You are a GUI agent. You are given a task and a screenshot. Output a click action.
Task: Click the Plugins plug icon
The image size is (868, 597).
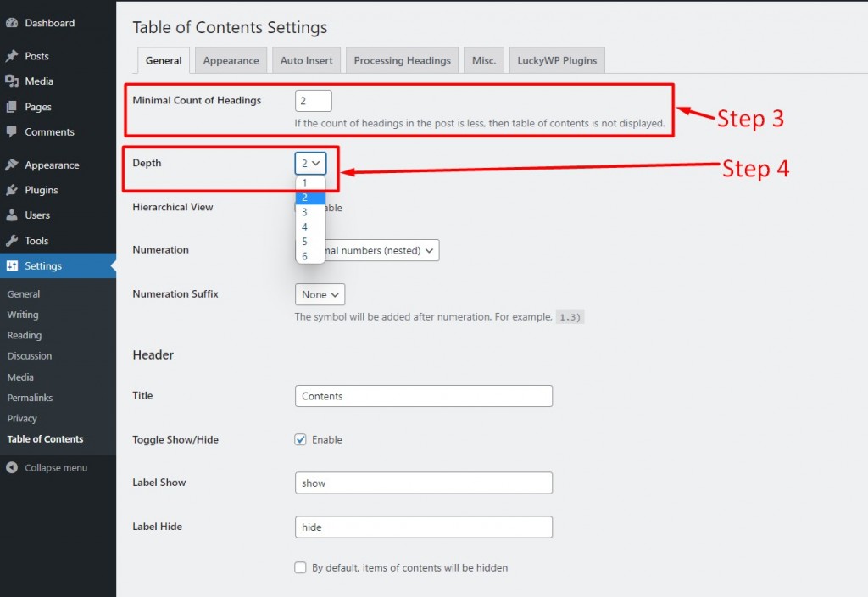pos(12,190)
